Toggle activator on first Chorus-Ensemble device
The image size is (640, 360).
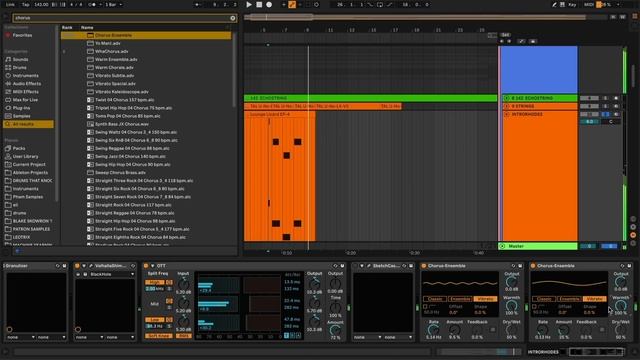pos(424,266)
